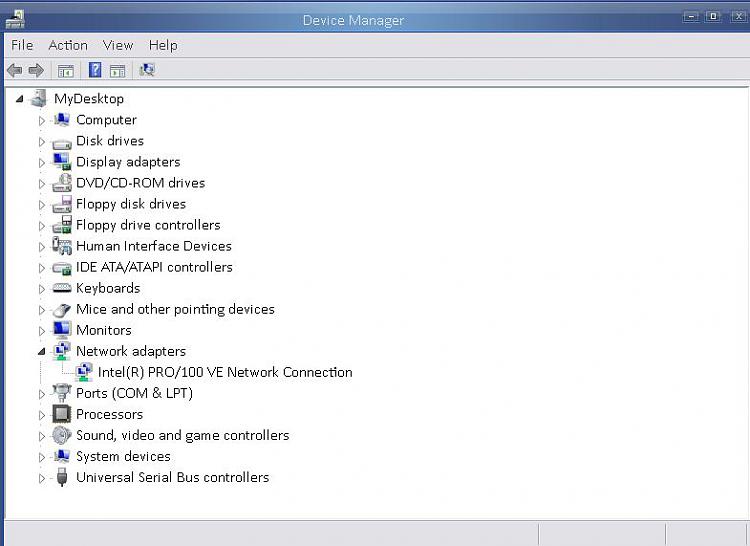Viewport: 750px width, 546px height.
Task: Open the File menu
Action: [x=22, y=45]
